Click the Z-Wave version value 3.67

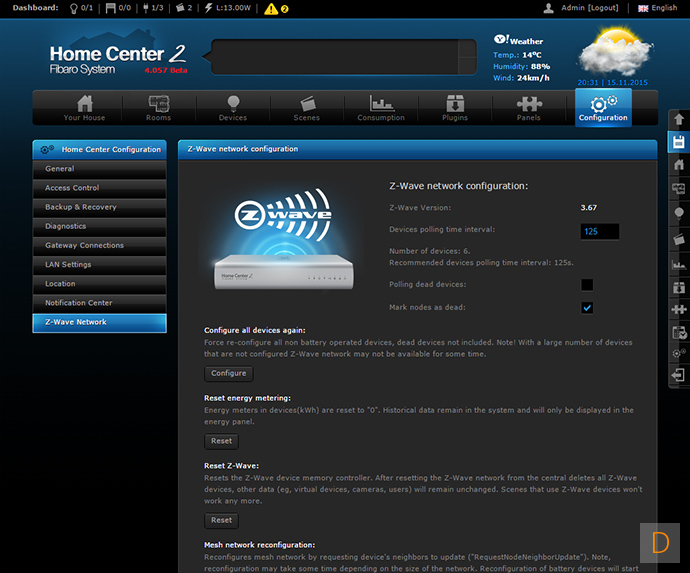click(x=588, y=208)
